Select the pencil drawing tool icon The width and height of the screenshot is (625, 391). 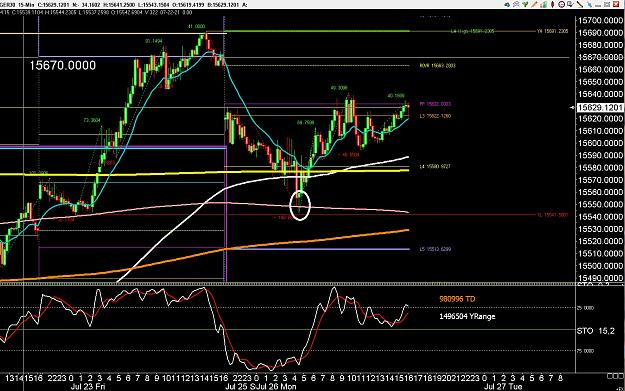(x=534, y=4)
